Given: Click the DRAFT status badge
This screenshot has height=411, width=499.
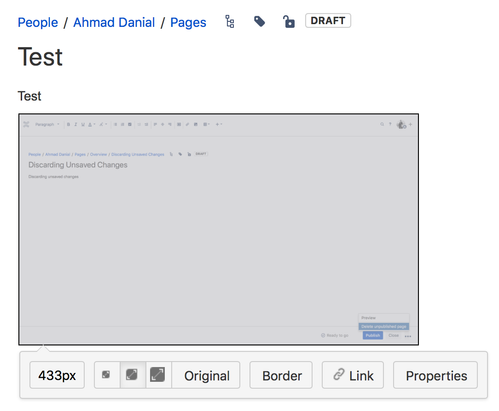Looking at the screenshot, I should [x=328, y=21].
